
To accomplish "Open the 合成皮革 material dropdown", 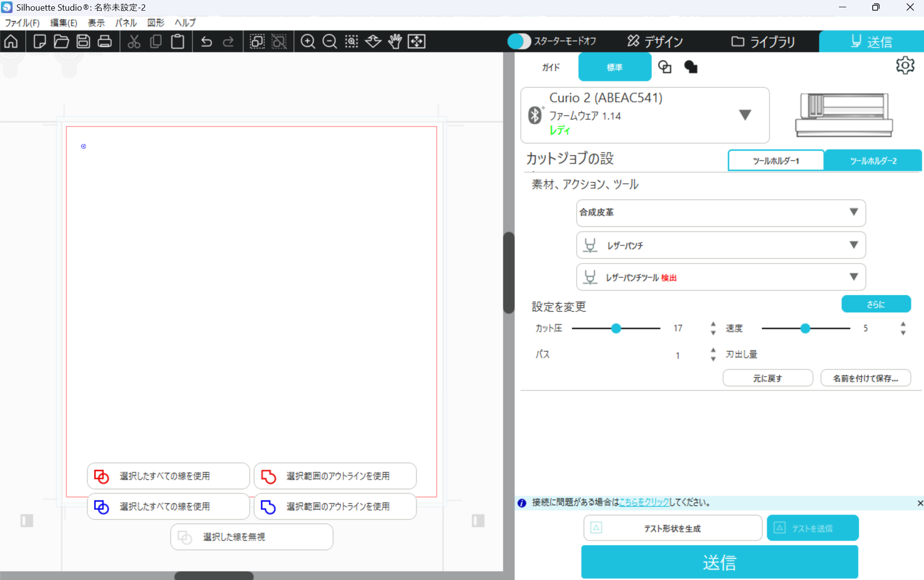I will click(721, 213).
